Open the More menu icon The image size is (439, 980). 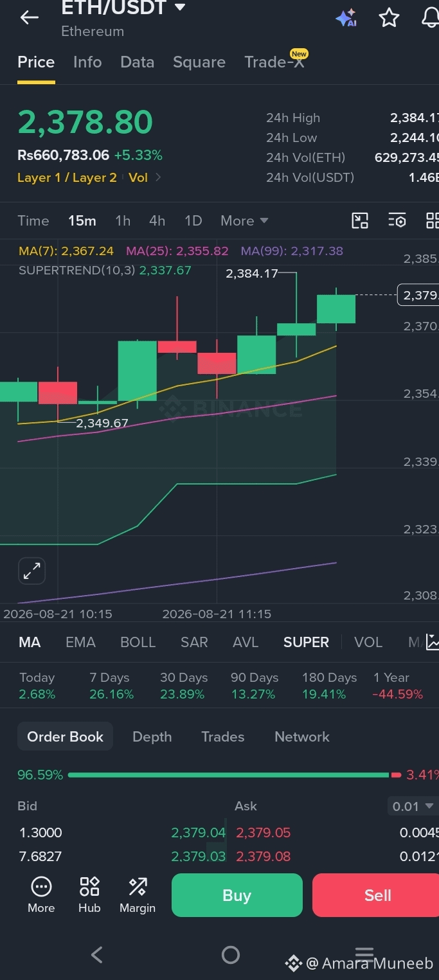pyautogui.click(x=41, y=895)
